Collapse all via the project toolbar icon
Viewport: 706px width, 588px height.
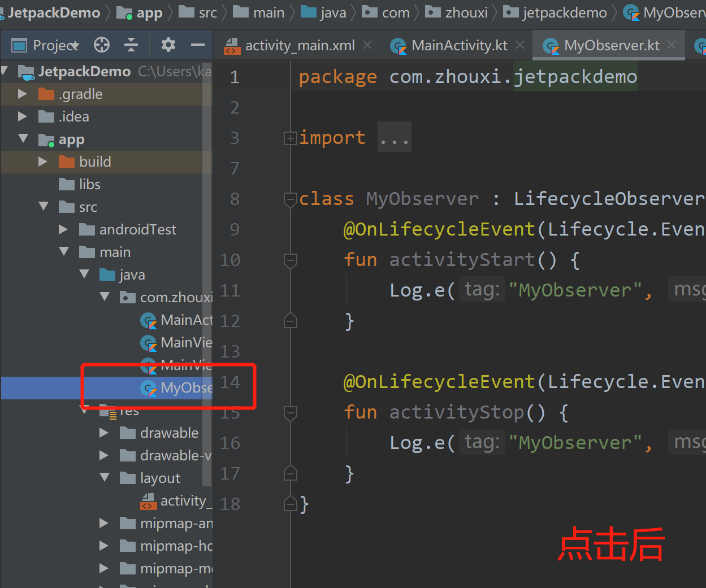coord(131,45)
